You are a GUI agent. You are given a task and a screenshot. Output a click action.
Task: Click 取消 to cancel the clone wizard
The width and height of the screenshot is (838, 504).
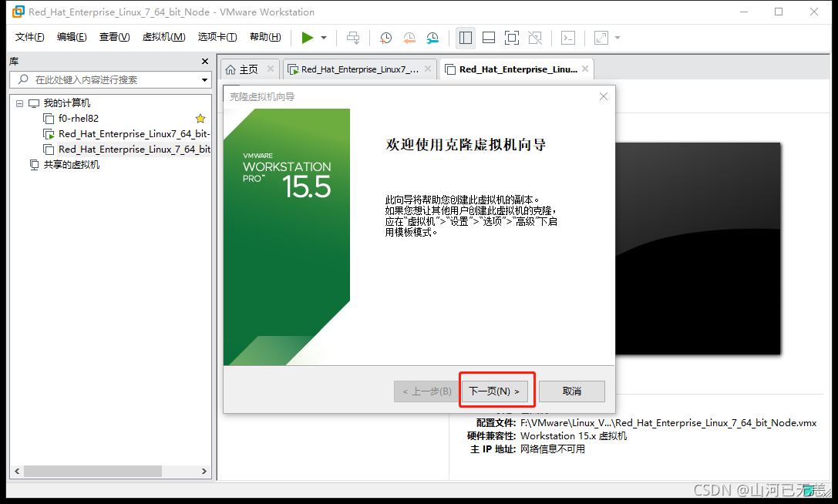point(572,391)
